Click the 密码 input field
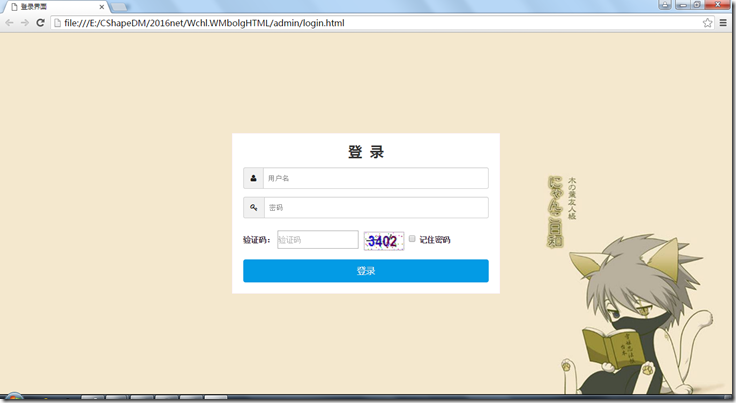This screenshot has height=403, width=736. [x=376, y=207]
